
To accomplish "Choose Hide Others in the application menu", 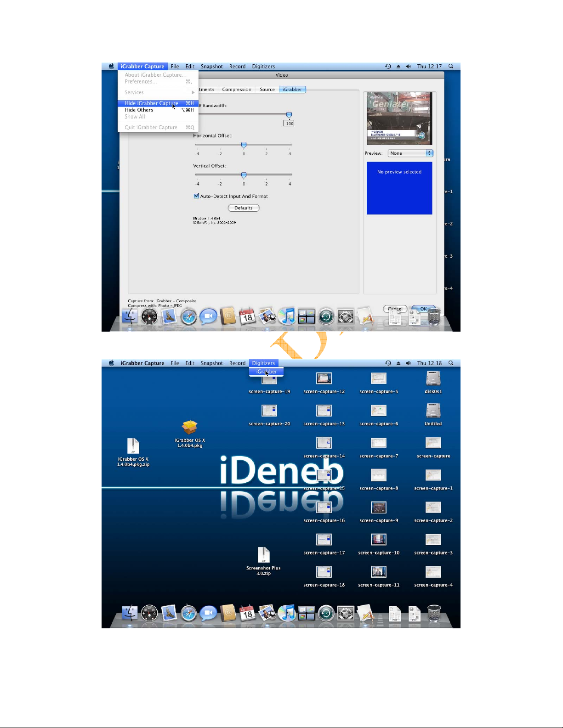I will click(158, 110).
